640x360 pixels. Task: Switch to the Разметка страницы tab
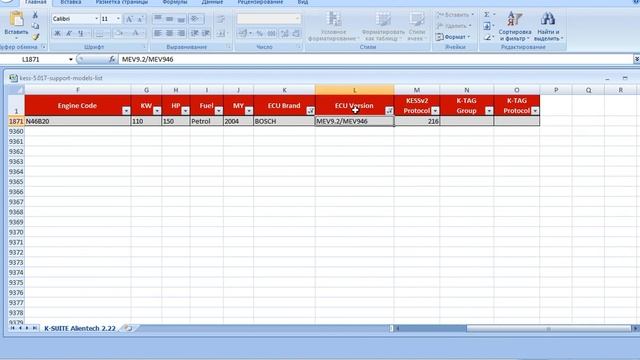click(122, 2)
